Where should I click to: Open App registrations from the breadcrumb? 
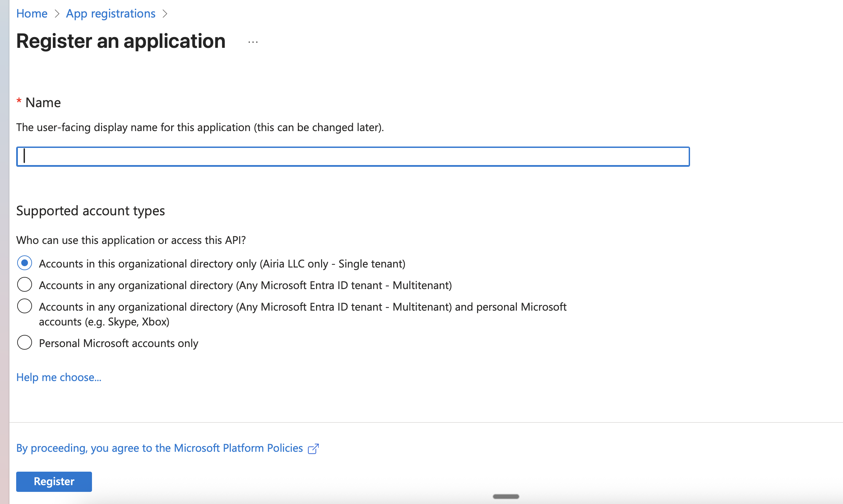click(x=111, y=13)
